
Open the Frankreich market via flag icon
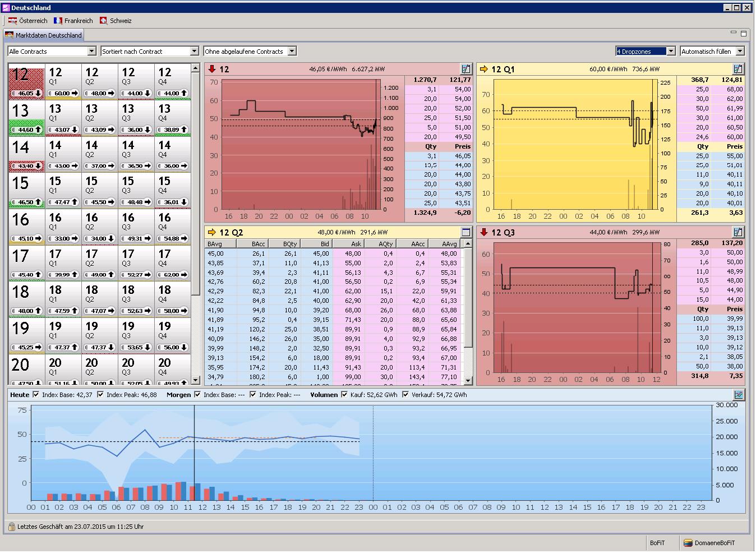[58, 21]
